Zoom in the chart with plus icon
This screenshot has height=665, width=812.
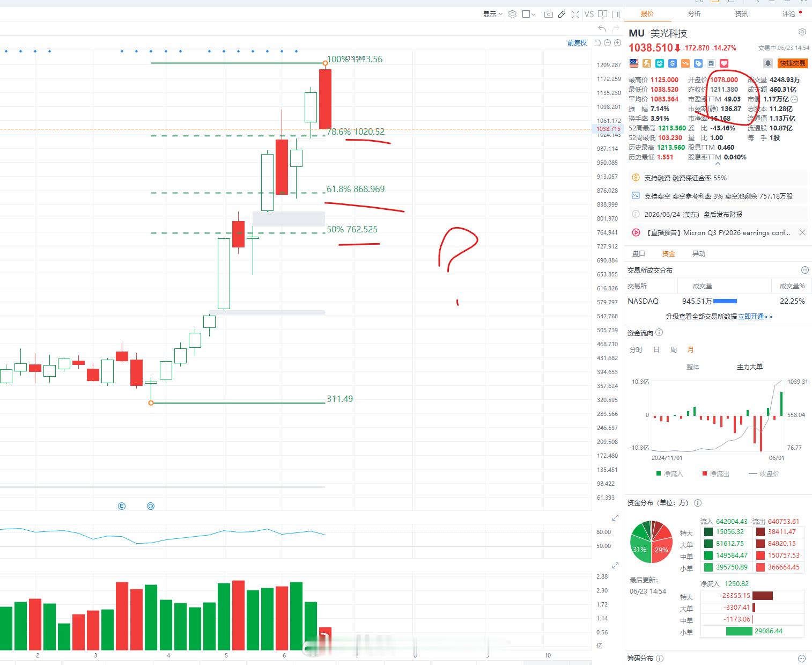[x=618, y=43]
